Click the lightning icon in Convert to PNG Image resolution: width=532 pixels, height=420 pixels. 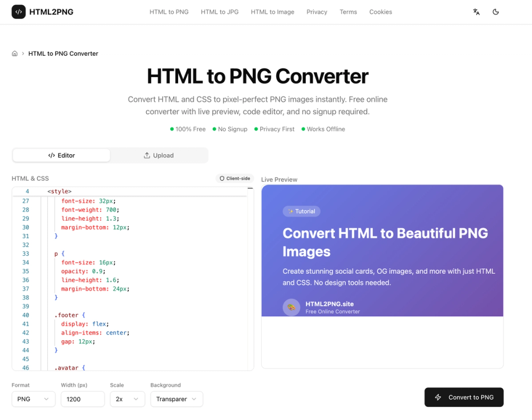[x=438, y=397]
